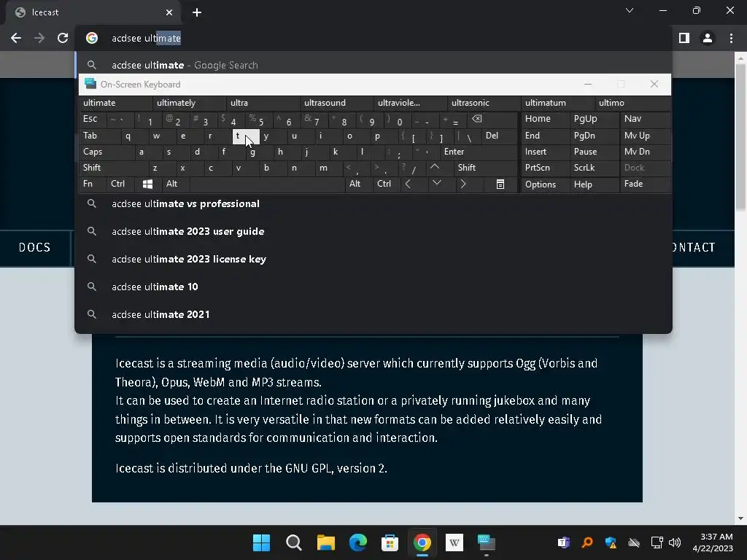Open a new browser tab
This screenshot has height=560, width=747.
click(x=197, y=12)
